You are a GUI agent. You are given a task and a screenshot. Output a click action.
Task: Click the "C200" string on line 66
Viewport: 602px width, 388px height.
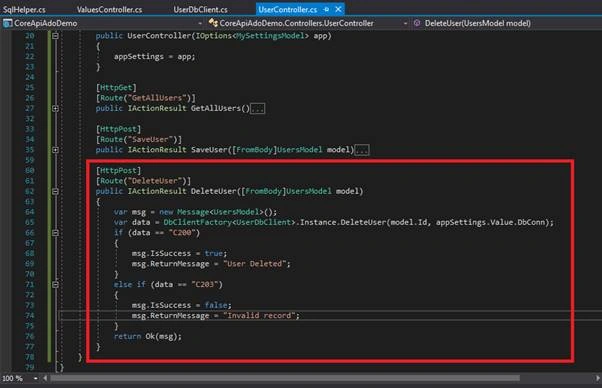(182, 233)
